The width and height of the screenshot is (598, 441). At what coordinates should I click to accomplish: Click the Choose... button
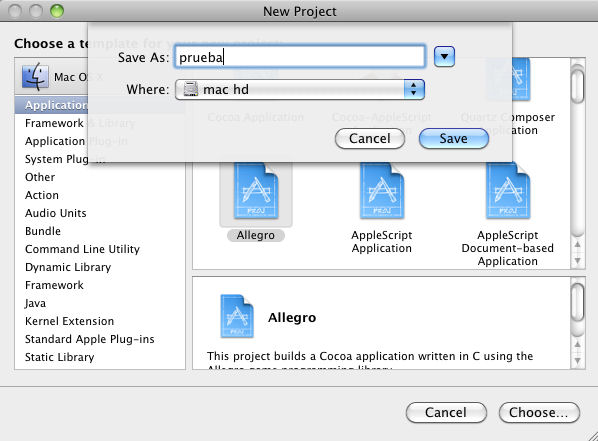tap(539, 412)
